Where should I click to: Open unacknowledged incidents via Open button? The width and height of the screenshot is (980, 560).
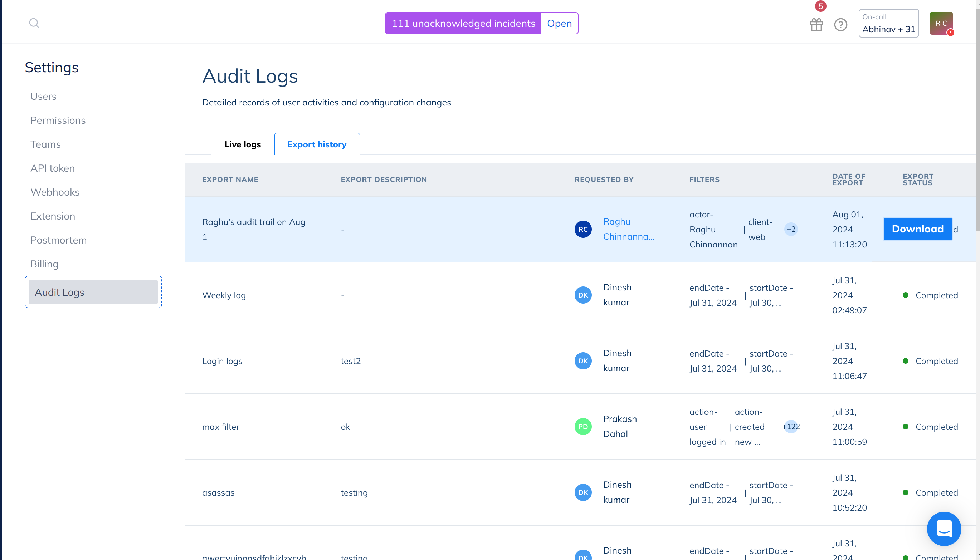pos(559,24)
